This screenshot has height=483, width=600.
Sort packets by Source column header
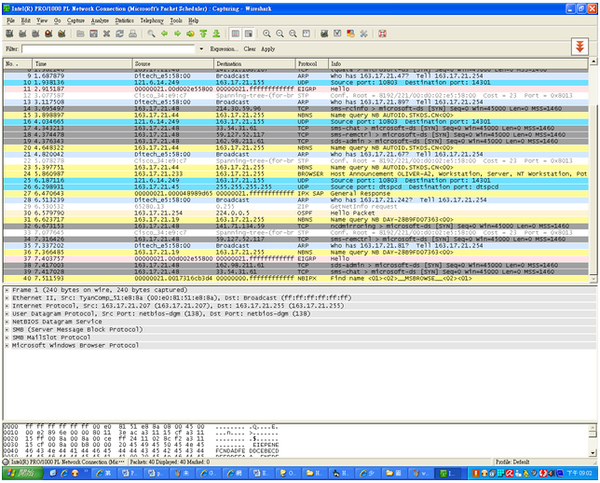click(173, 64)
